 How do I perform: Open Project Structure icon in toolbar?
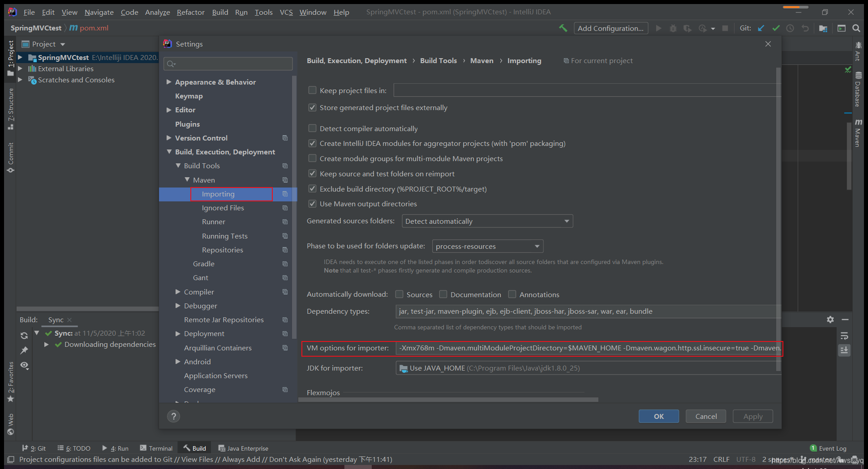click(x=823, y=28)
